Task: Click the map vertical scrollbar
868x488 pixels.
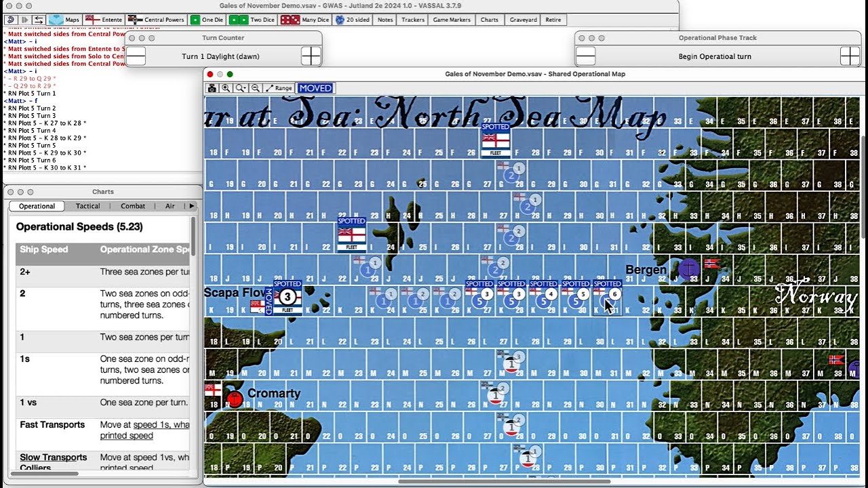Action: pos(863,186)
